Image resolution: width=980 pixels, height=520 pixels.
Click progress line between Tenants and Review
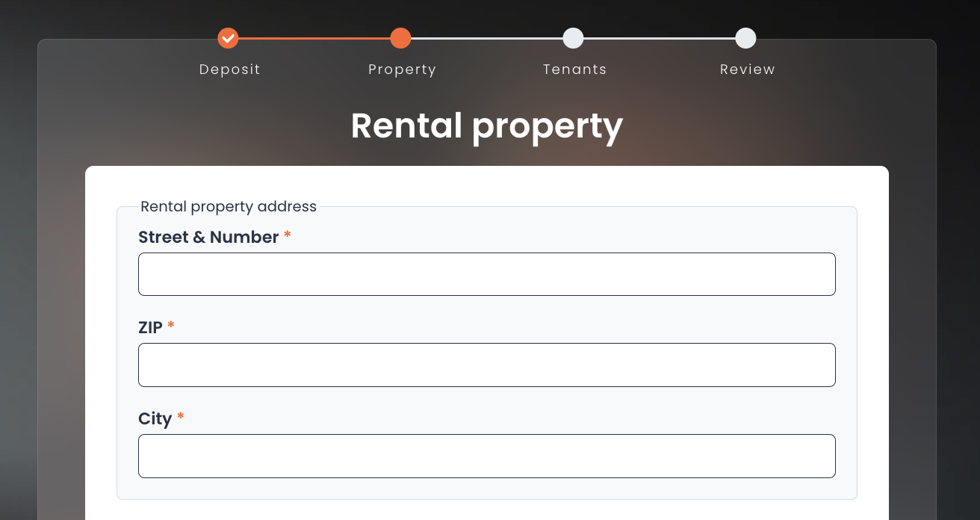point(659,38)
